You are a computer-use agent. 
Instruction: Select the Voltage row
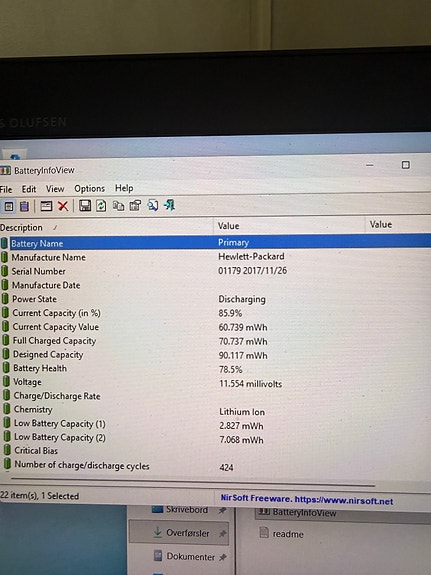point(216,382)
